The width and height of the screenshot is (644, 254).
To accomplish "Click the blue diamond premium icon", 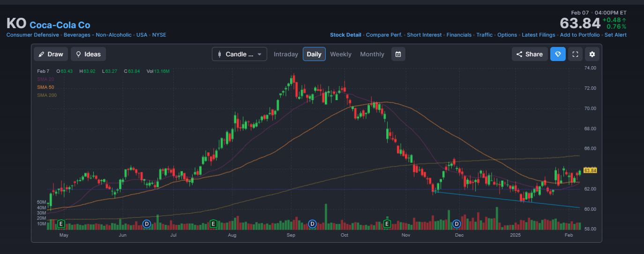I will coord(558,54).
